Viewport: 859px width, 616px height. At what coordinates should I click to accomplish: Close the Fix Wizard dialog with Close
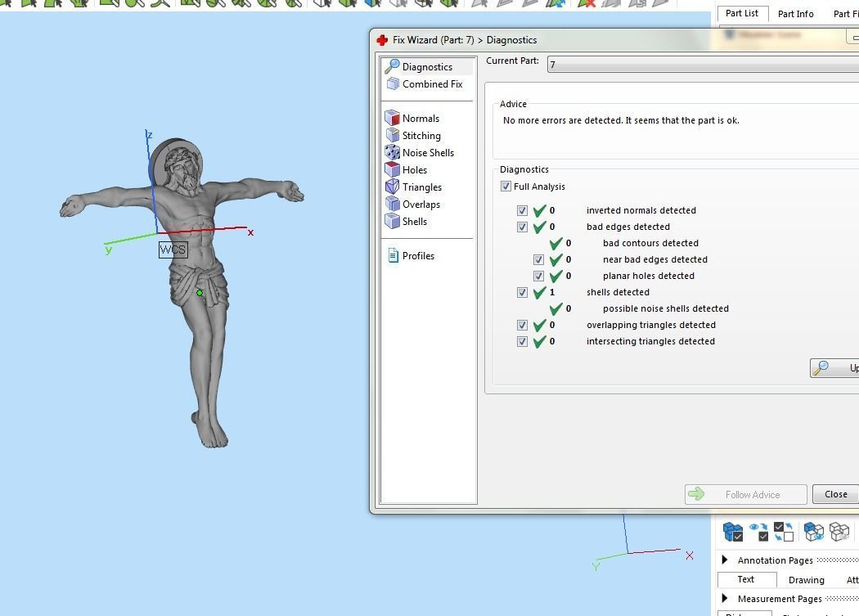[x=835, y=494]
